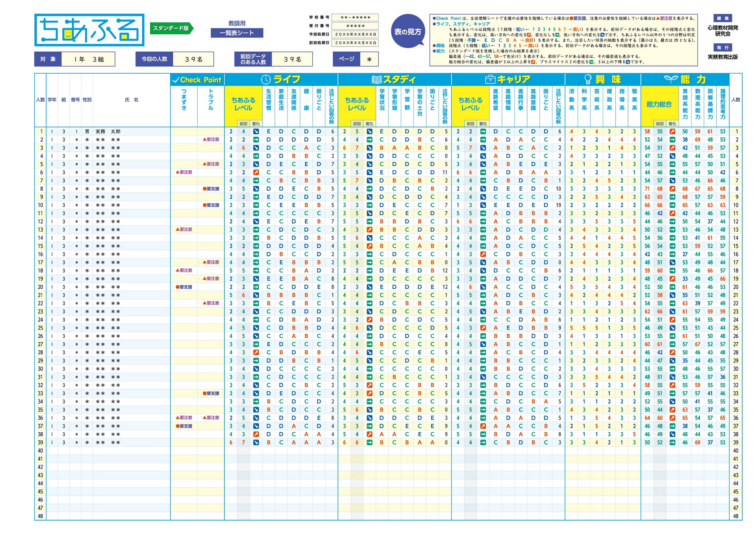This screenshot has width=756, height=534.
Task: Click row 6 ライフ orange up-arrow change icon
Action: [x=256, y=173]
